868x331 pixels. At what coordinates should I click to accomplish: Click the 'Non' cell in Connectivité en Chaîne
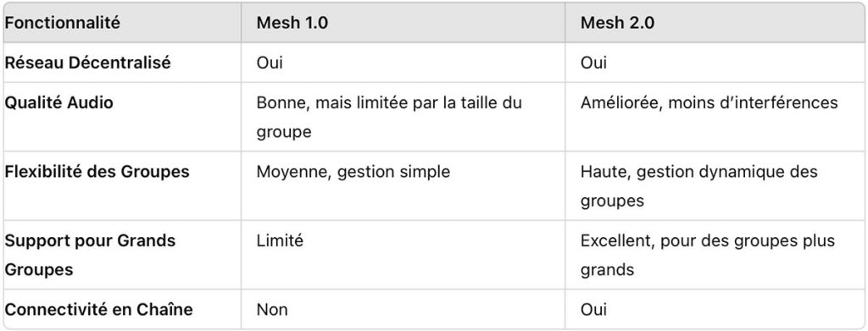coord(272,310)
